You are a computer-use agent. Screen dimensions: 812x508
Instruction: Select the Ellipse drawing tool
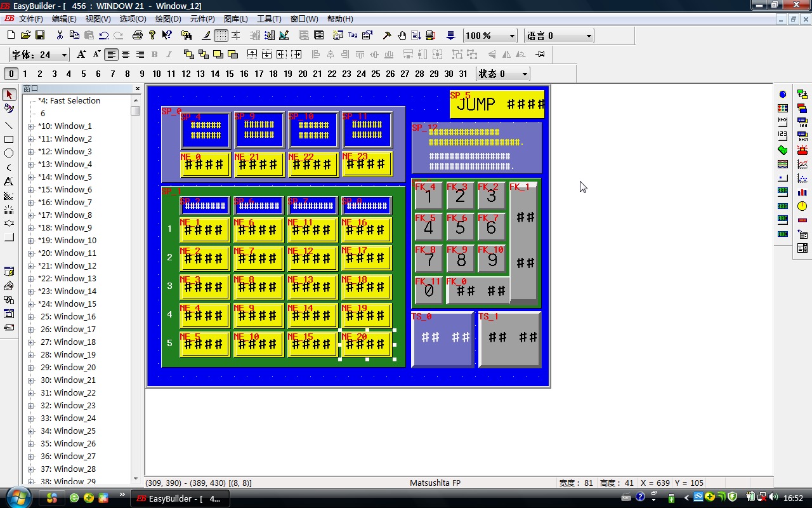[x=9, y=153]
